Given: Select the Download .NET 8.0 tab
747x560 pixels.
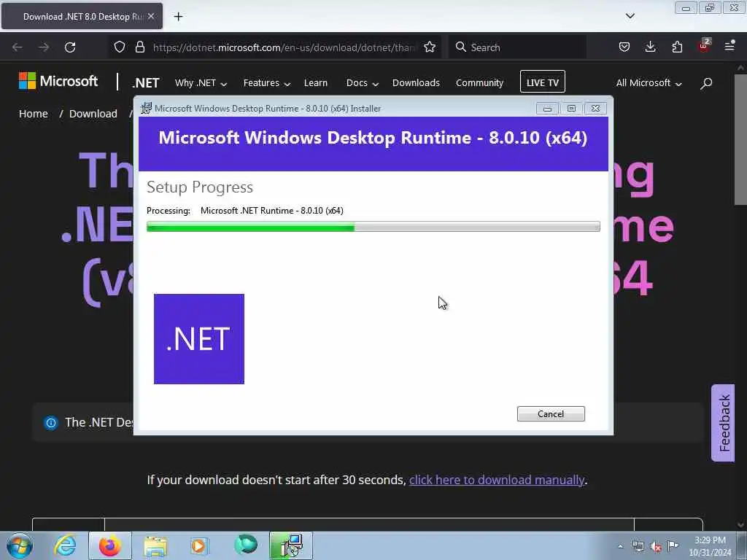Looking at the screenshot, I should (82, 16).
